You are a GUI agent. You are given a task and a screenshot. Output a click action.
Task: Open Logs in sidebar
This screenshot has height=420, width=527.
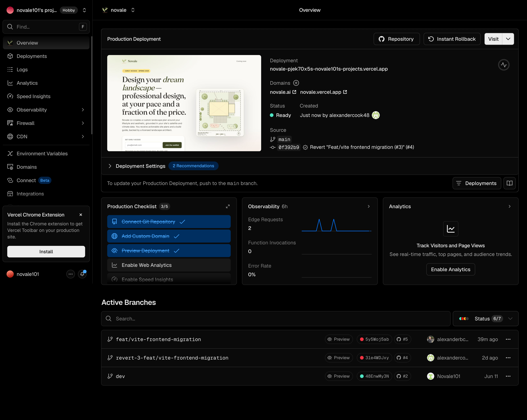pyautogui.click(x=46, y=70)
